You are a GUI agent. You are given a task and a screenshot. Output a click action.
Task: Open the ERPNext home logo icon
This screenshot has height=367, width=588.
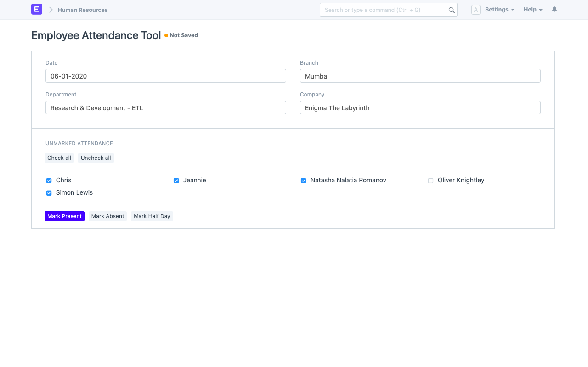(x=37, y=9)
